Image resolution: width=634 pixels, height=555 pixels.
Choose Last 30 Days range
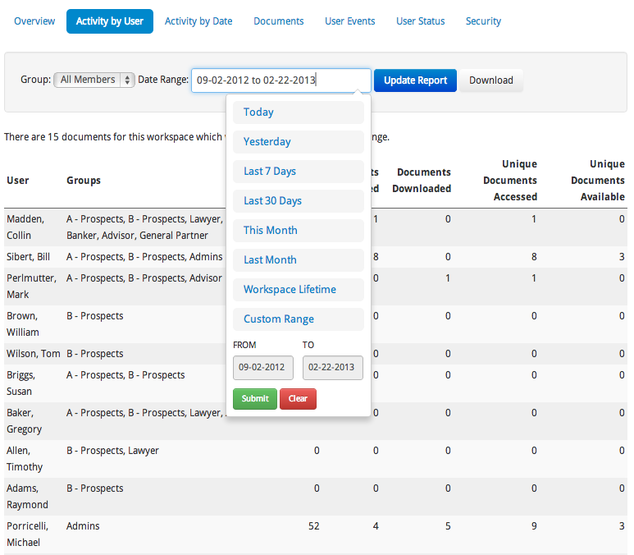tap(298, 201)
